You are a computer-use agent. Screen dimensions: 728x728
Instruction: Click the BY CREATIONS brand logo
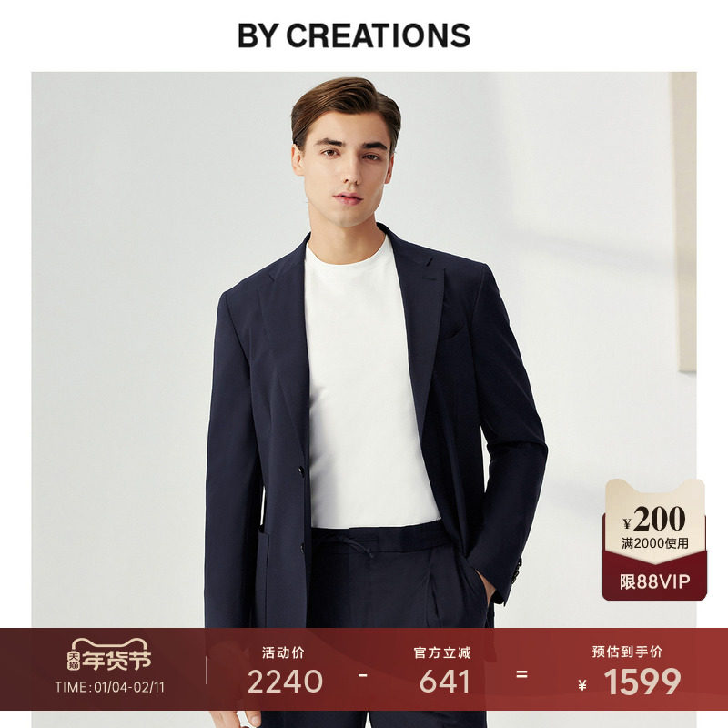tap(354, 35)
